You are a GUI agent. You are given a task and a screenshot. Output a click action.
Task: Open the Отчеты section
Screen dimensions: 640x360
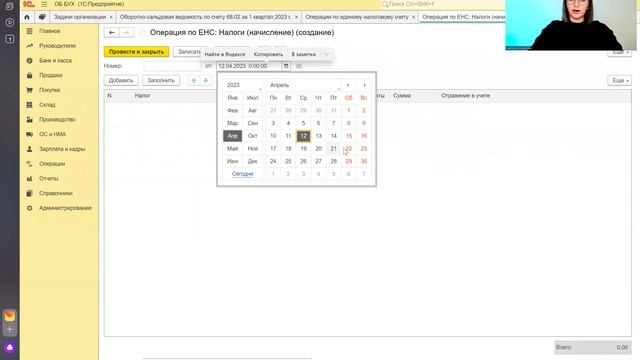click(x=49, y=178)
